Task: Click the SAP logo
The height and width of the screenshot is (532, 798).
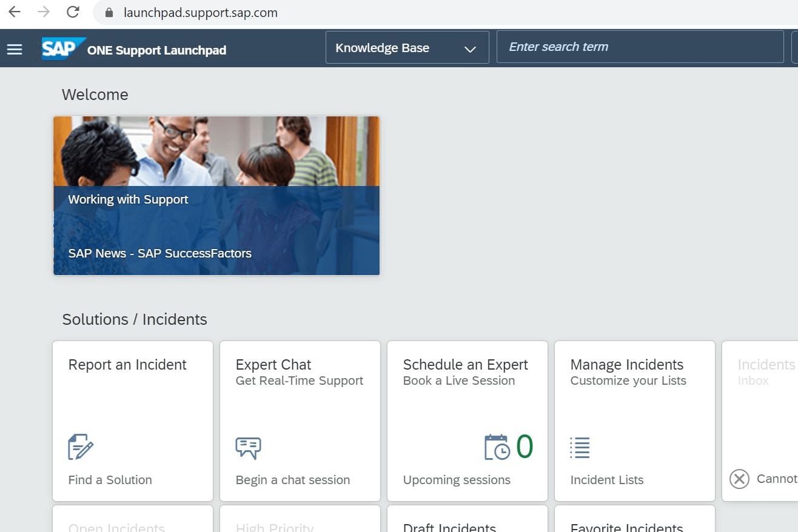Action: click(63, 48)
